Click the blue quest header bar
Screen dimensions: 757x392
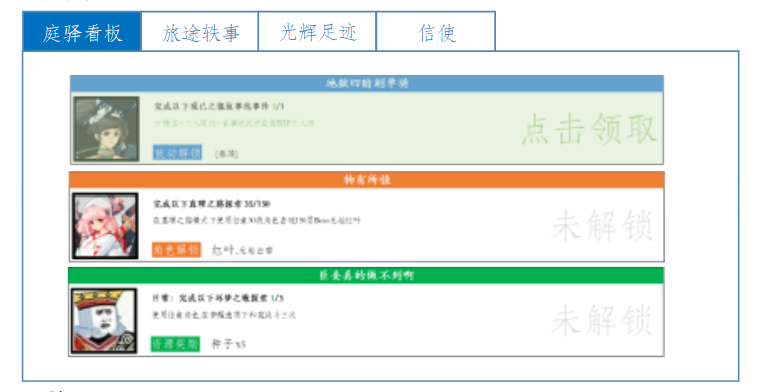(367, 84)
